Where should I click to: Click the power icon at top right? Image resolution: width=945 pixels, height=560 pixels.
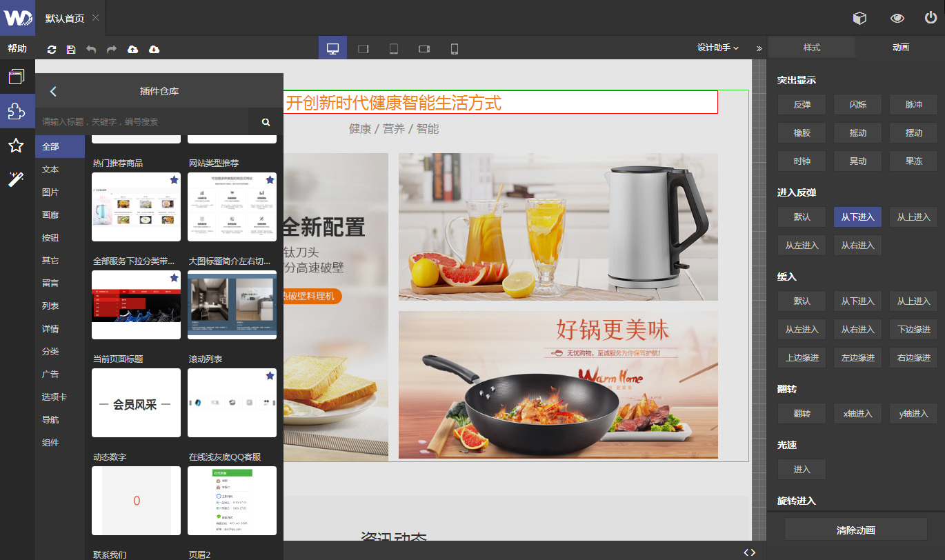tap(931, 18)
